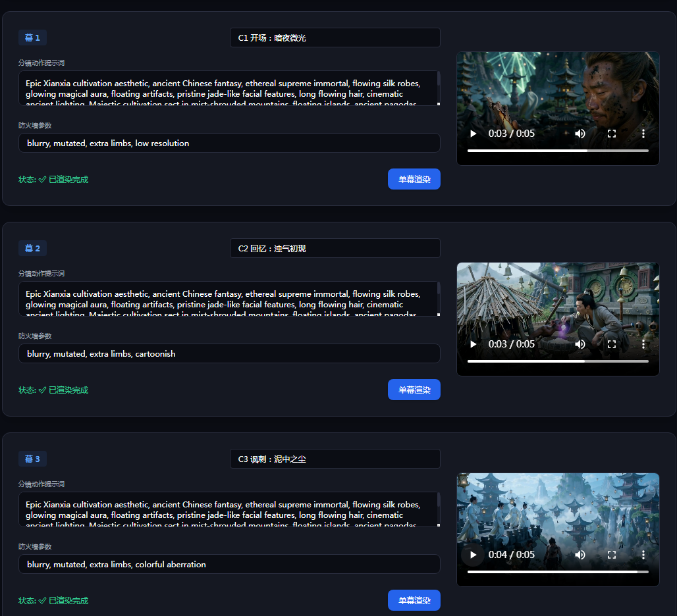677x616 pixels.
Task: Edit title field C1 开场：暗夜微光
Action: click(335, 38)
